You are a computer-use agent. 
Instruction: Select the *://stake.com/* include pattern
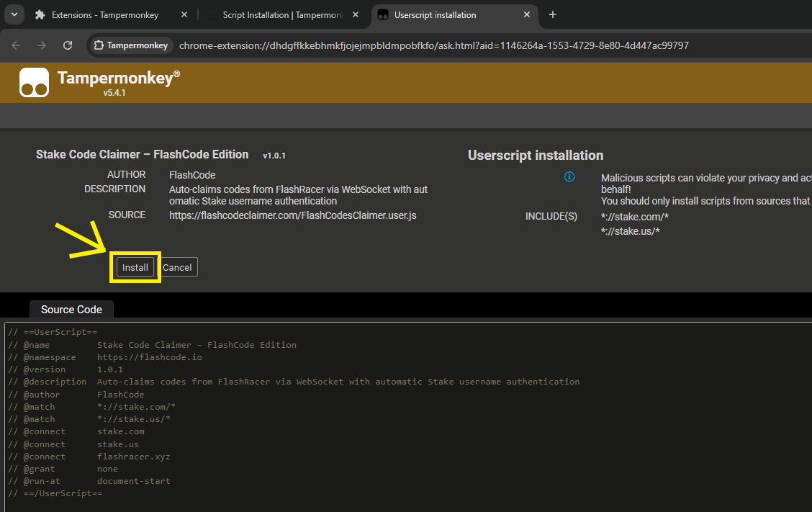click(634, 216)
